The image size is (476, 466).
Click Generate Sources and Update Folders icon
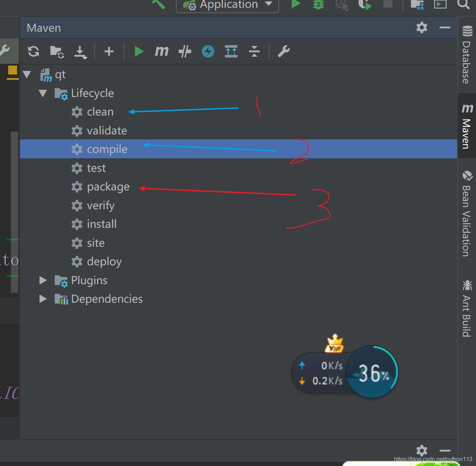pos(57,52)
